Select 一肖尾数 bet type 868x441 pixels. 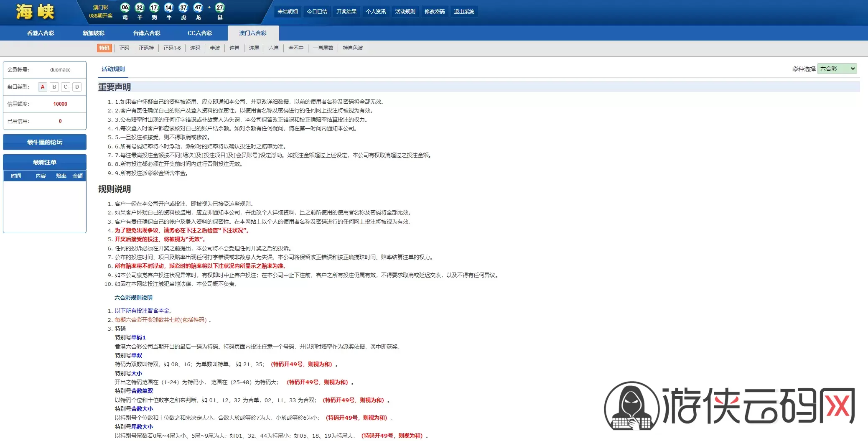pos(323,48)
